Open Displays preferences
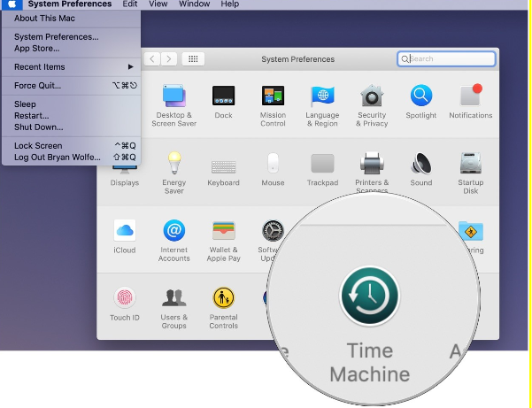 coord(125,176)
